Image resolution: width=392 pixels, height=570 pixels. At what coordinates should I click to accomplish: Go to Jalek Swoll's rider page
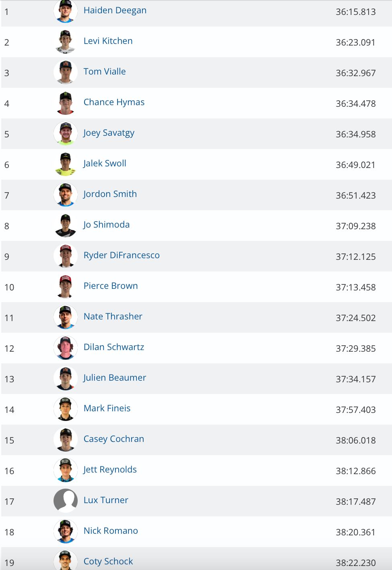105,164
